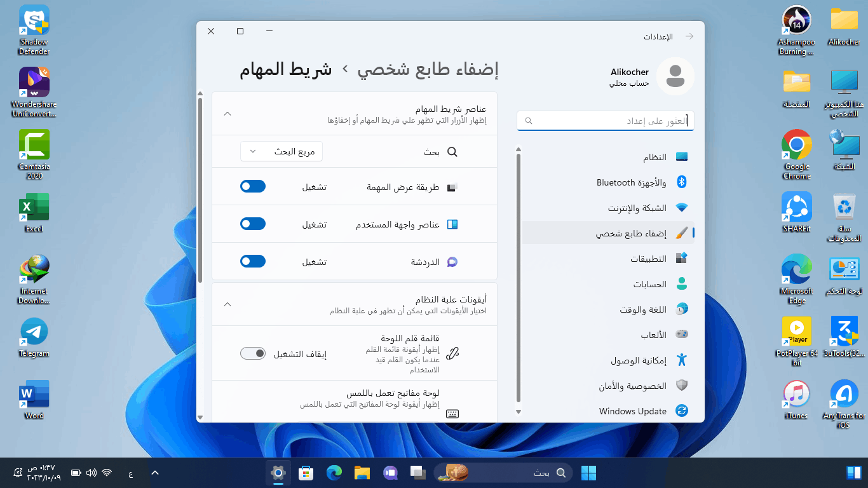Image resolution: width=868 pixels, height=488 pixels.
Task: Open Chat from the taskbar
Action: 390,473
